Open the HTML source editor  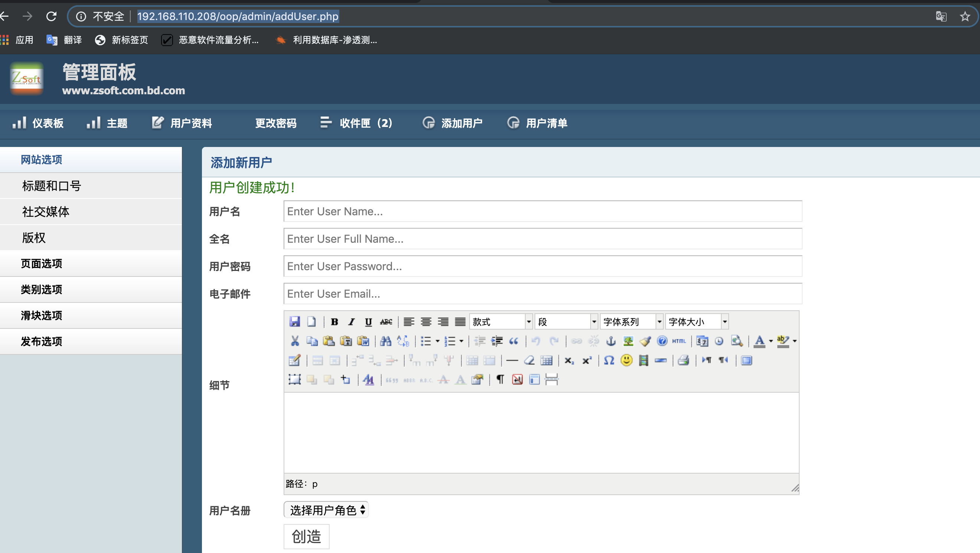pos(679,341)
